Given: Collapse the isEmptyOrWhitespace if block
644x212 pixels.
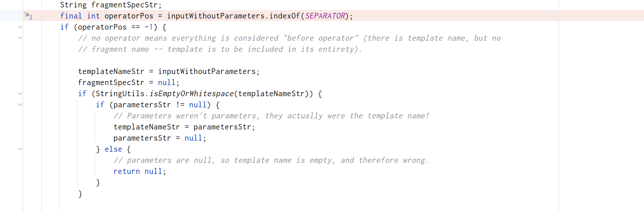Looking at the screenshot, I should [x=20, y=94].
